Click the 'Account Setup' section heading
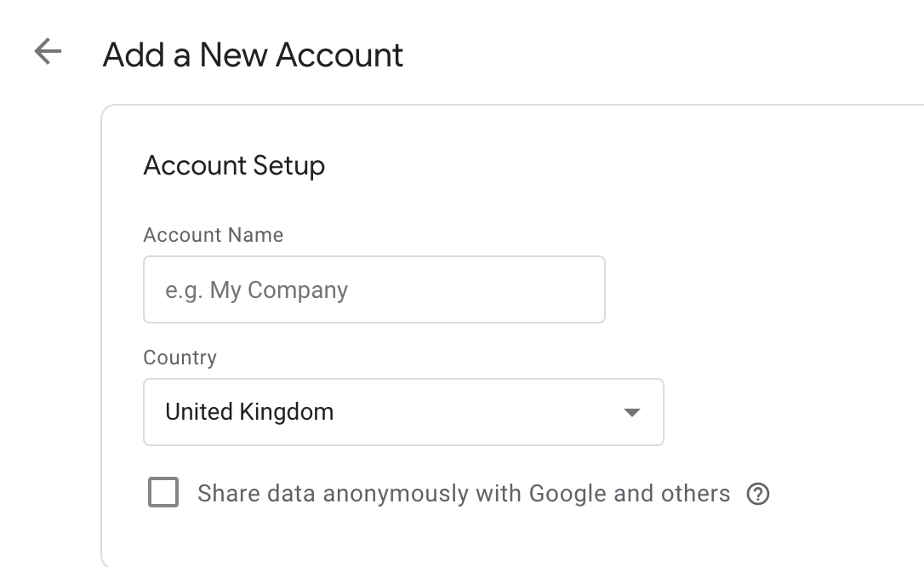This screenshot has height=567, width=924. [234, 165]
